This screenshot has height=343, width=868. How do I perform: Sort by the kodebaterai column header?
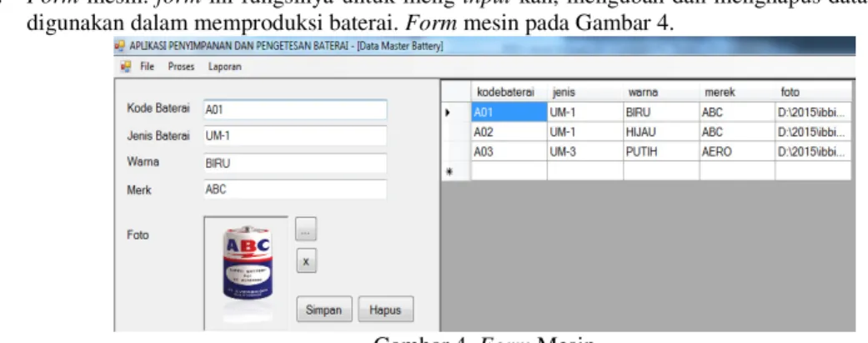tap(509, 92)
